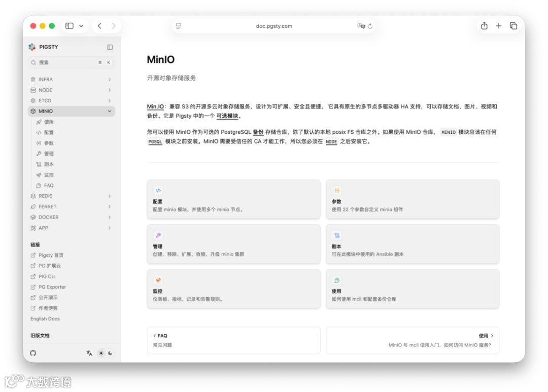
Task: Click the Safari sidebar toggle icon
Action: point(70,26)
